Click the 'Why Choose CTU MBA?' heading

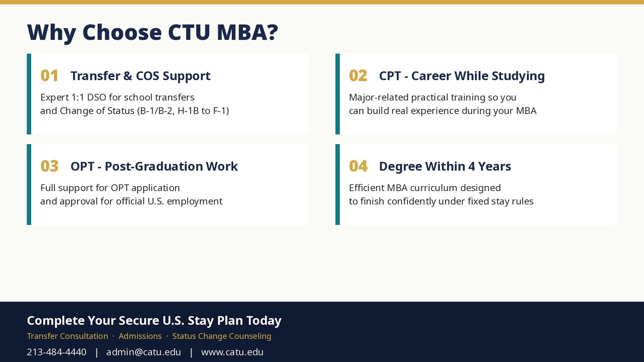pos(152,33)
